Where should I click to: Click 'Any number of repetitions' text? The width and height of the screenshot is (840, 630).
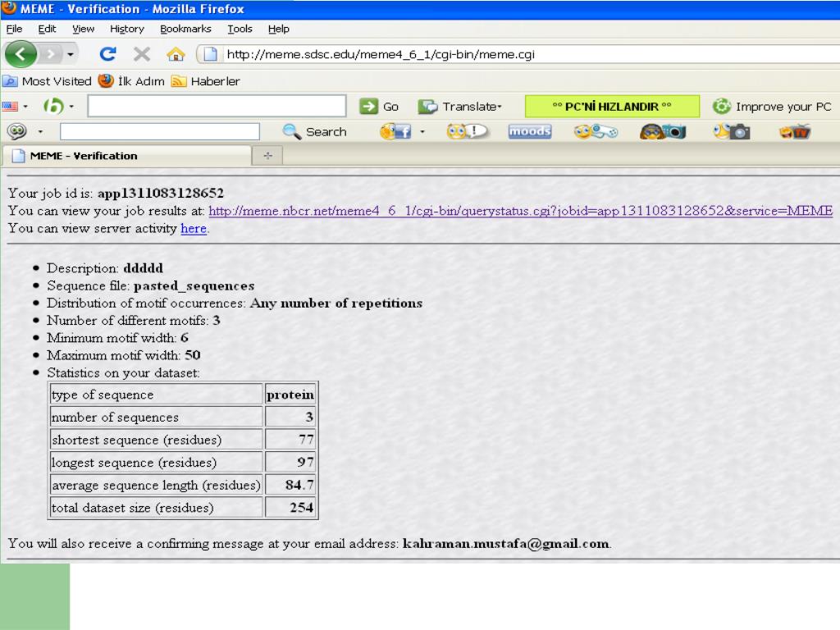pyautogui.click(x=336, y=304)
